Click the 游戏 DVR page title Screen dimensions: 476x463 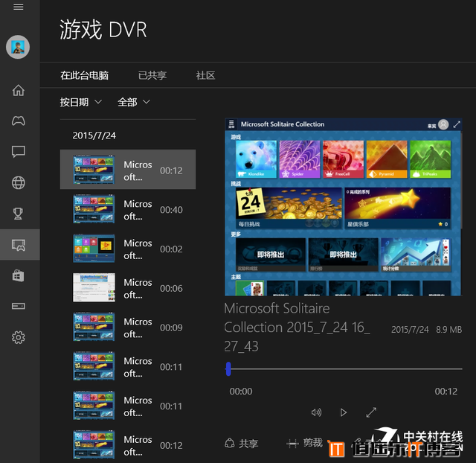(103, 30)
